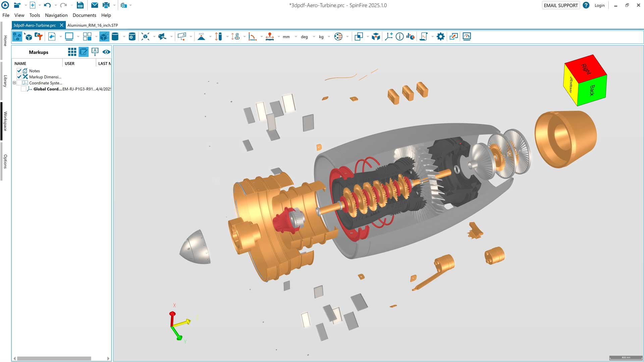Uncheck the Markup Dimensions checkbox
This screenshot has height=362, width=644.
19,77
